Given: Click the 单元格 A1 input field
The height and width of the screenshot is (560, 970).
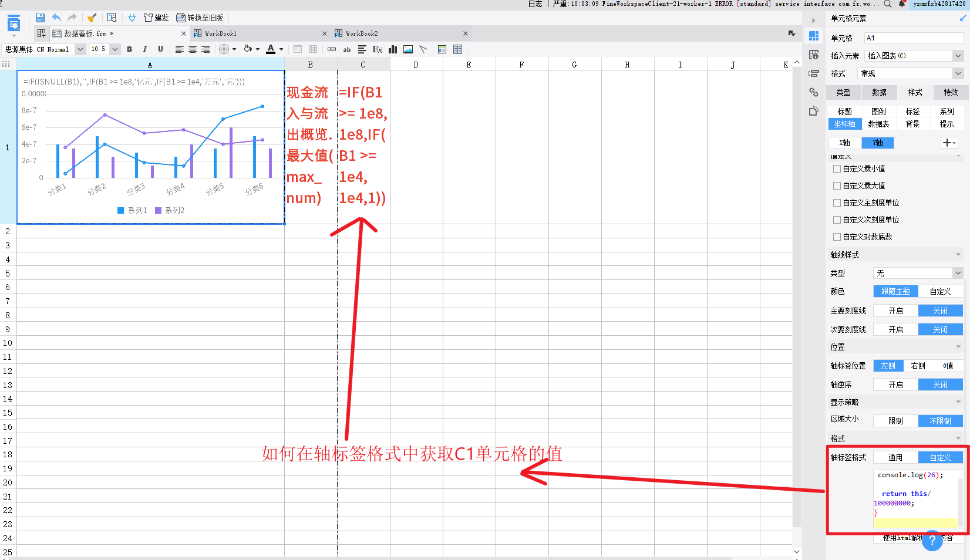Looking at the screenshot, I should click(x=914, y=38).
